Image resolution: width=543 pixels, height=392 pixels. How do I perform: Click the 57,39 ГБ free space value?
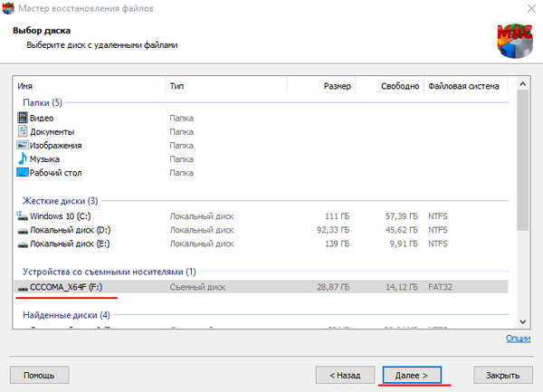(401, 216)
